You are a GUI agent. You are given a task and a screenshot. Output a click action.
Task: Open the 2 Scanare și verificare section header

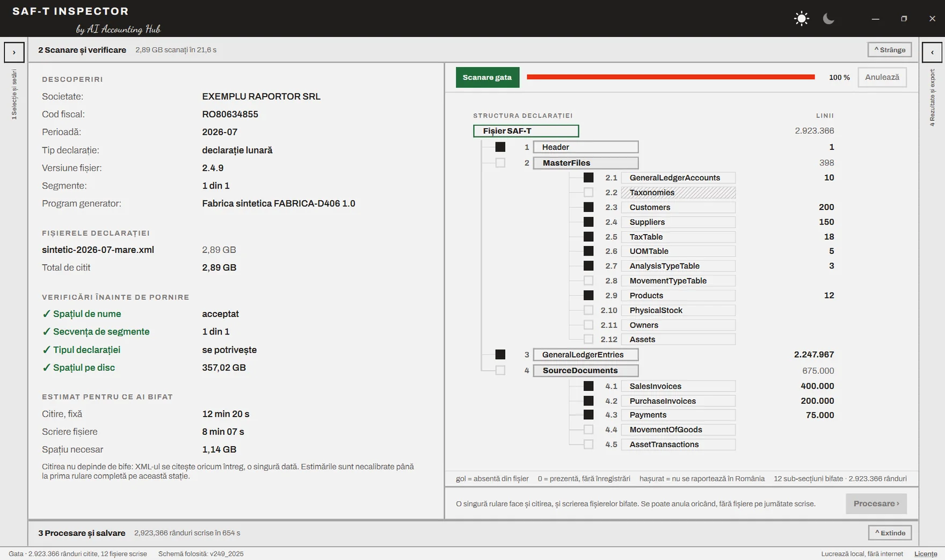[82, 50]
